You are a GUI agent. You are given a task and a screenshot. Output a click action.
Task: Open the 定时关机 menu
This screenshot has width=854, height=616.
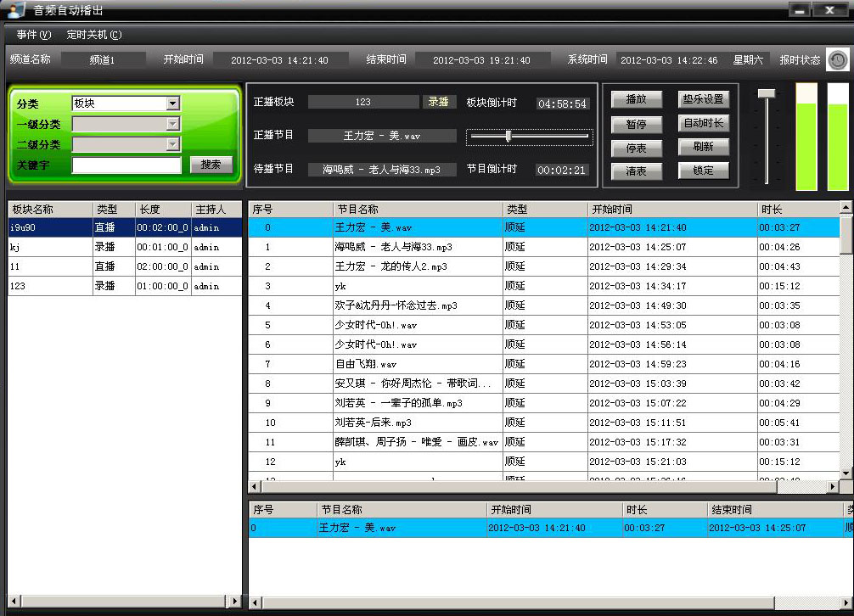click(94, 35)
